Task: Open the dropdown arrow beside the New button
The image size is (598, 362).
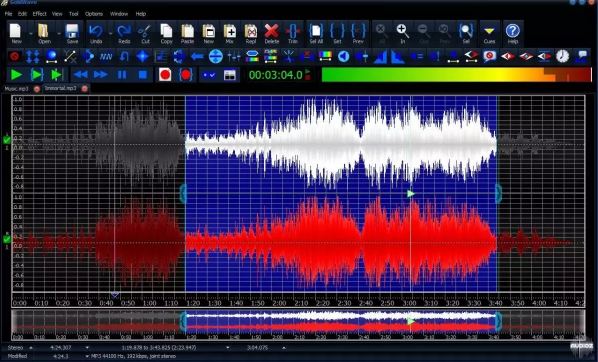Action: [x=31, y=34]
